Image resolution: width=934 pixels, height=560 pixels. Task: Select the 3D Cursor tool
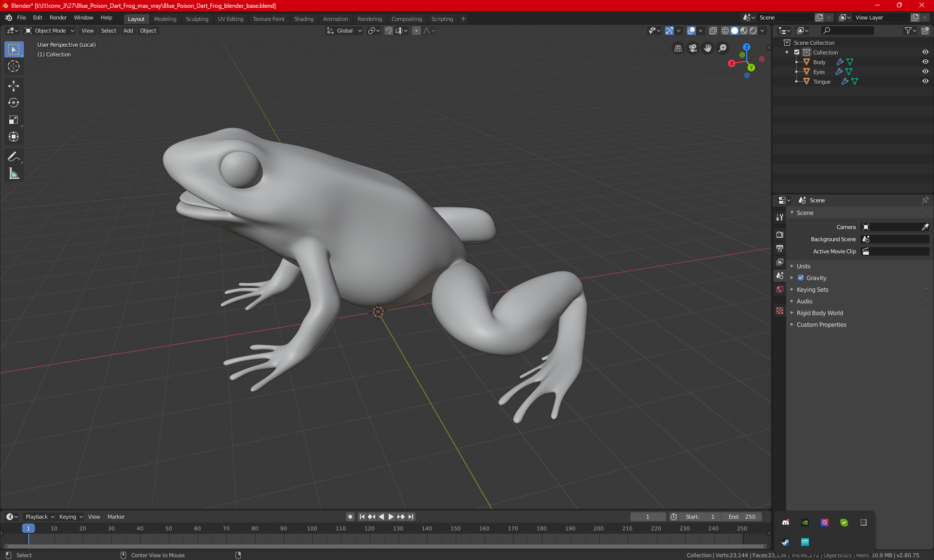(14, 66)
